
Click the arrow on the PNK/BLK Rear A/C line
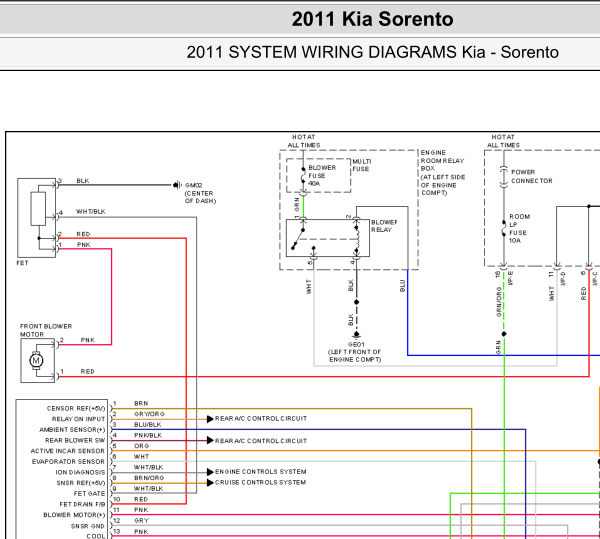pos(210,441)
